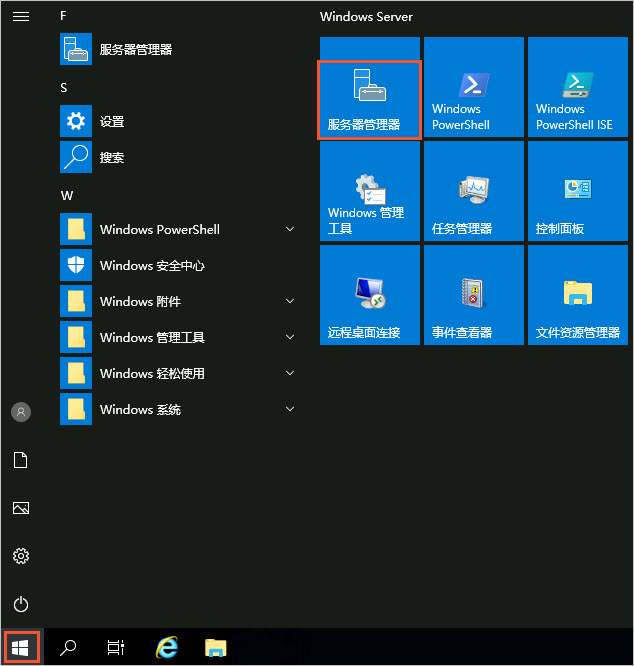This screenshot has width=634, height=666.
Task: Open Settings gear in left rail
Action: (21, 556)
